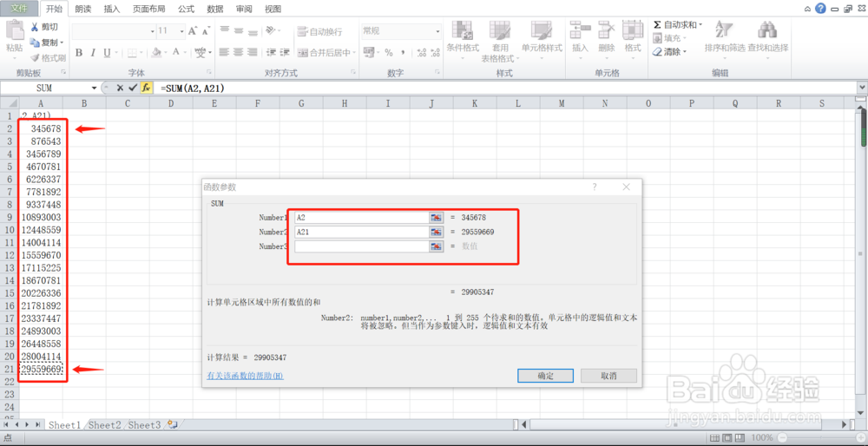Click the range selector icon beside Number3
Viewport: 868px width, 446px height.
(x=437, y=246)
